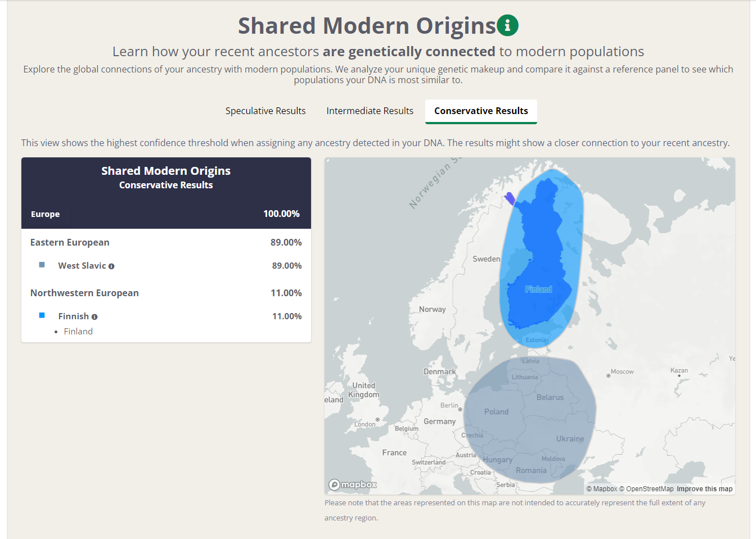This screenshot has width=756, height=539.
Task: Click the green info icon beside Shared Modern Origins
Action: (507, 25)
